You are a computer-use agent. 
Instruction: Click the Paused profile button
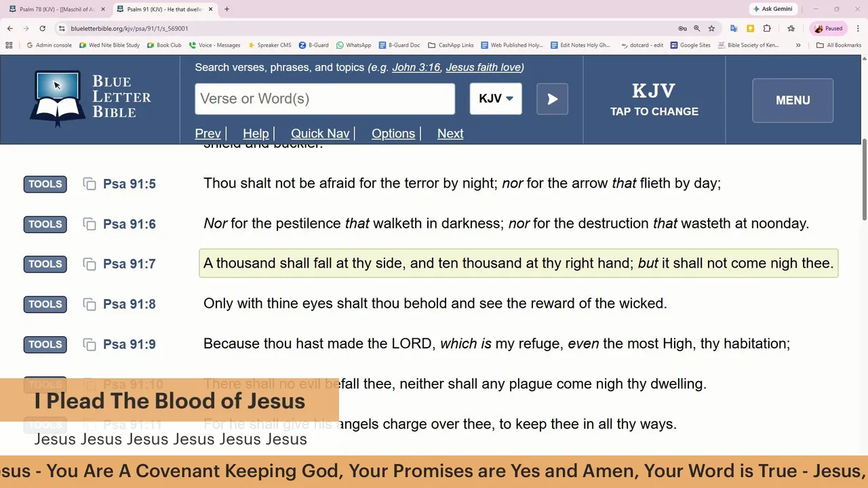tap(828, 28)
